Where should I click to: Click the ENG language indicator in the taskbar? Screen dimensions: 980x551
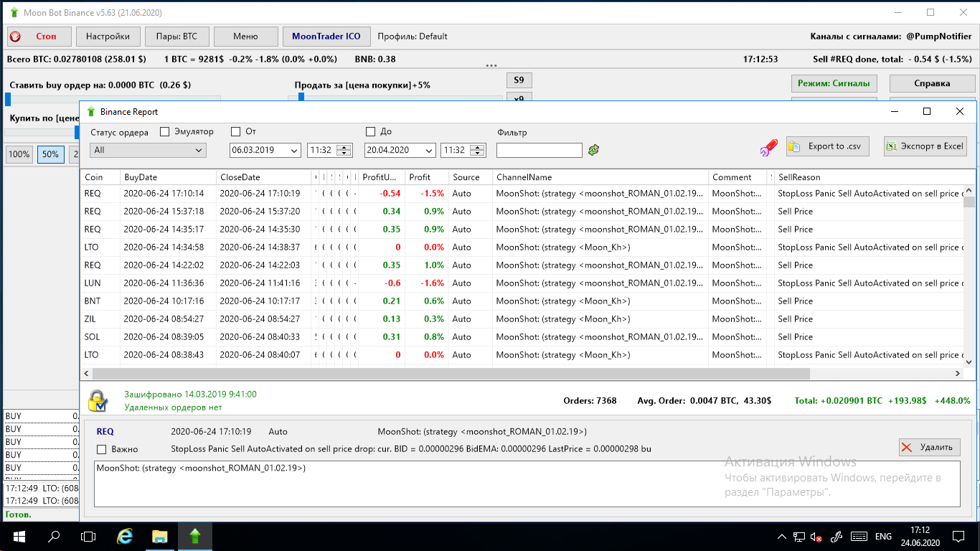click(883, 536)
